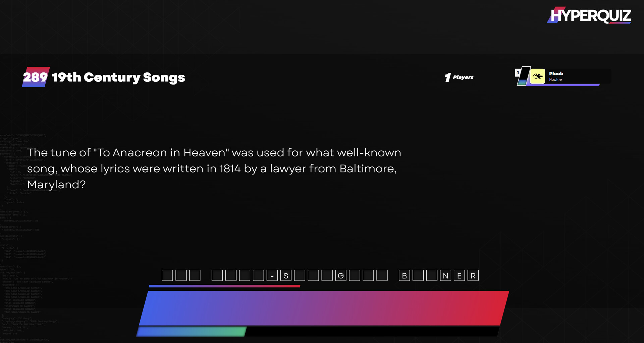Click the revealed letter N tile

click(x=445, y=276)
